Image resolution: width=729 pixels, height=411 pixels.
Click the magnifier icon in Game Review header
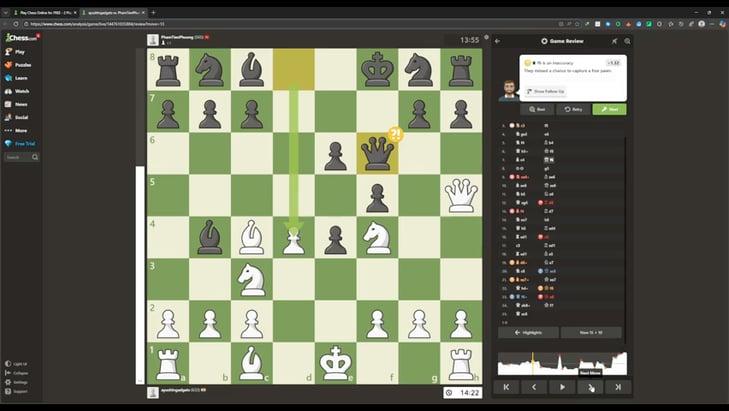628,41
